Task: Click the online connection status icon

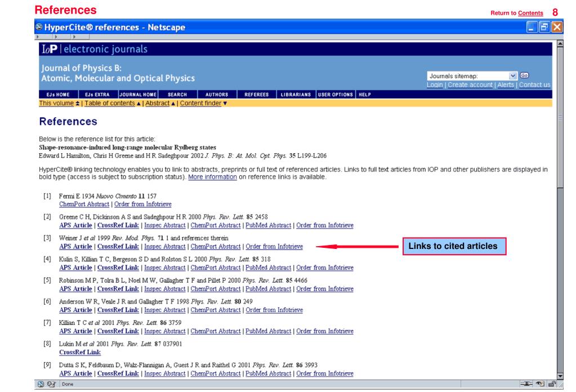Action: [526, 384]
